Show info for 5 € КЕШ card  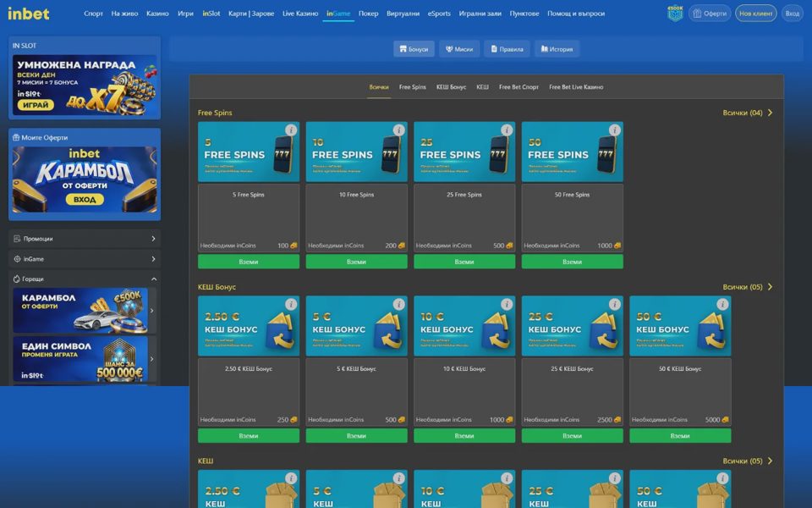click(398, 478)
